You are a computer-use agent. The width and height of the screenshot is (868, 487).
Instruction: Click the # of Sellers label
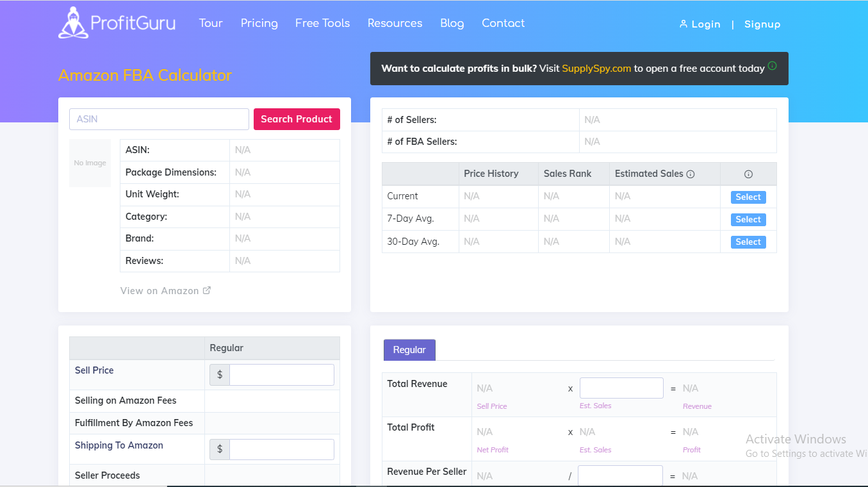click(412, 120)
